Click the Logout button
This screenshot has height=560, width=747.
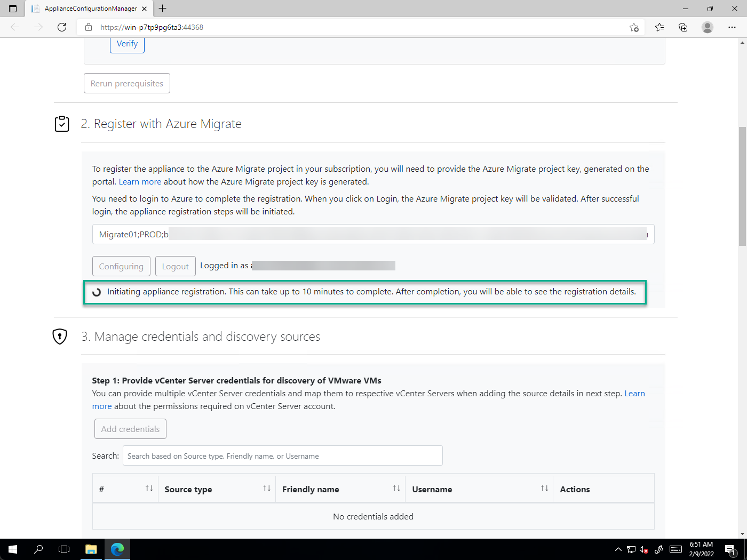coord(175,266)
